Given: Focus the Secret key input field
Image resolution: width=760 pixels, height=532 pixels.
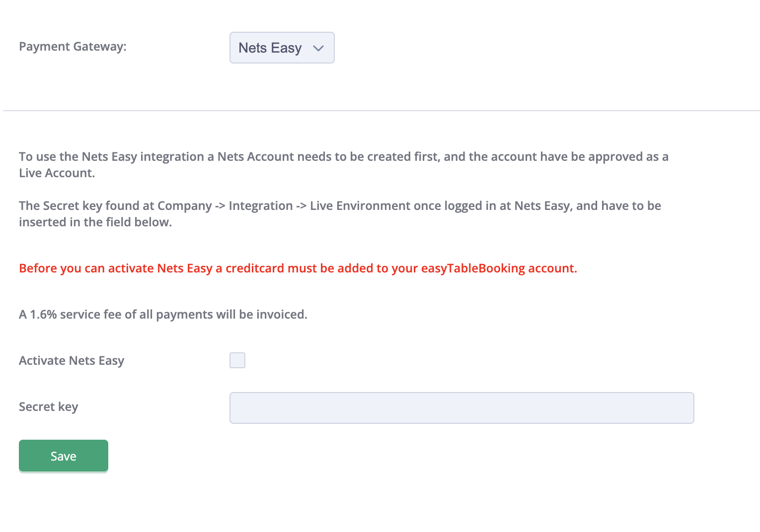Looking at the screenshot, I should 461,408.
